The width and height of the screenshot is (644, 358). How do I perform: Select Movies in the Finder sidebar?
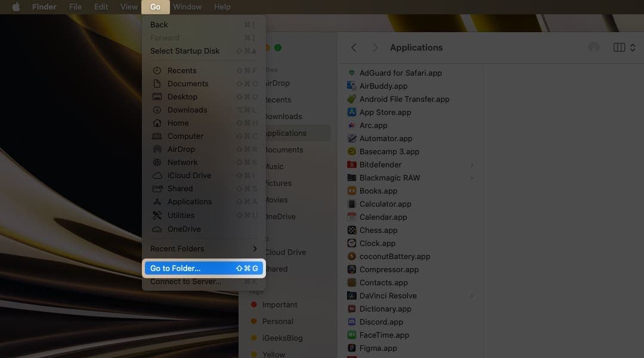[277, 200]
